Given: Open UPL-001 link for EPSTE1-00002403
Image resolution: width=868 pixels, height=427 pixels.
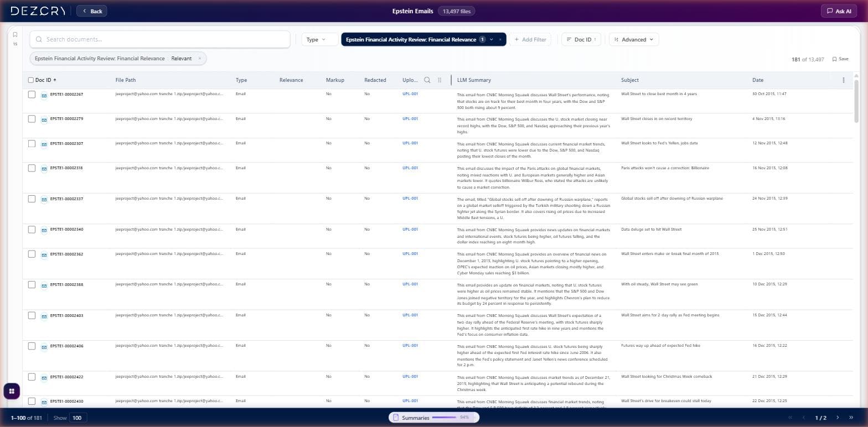Looking at the screenshot, I should [x=410, y=315].
